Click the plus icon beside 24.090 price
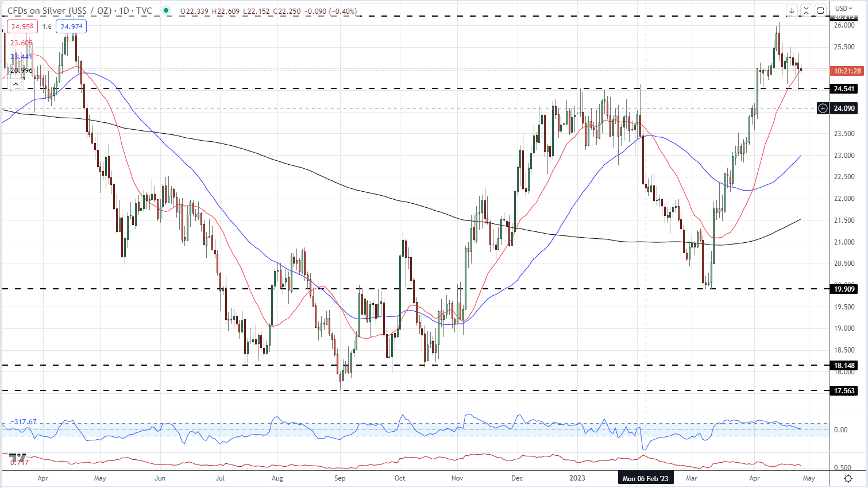The height and width of the screenshot is (488, 868). [x=823, y=109]
